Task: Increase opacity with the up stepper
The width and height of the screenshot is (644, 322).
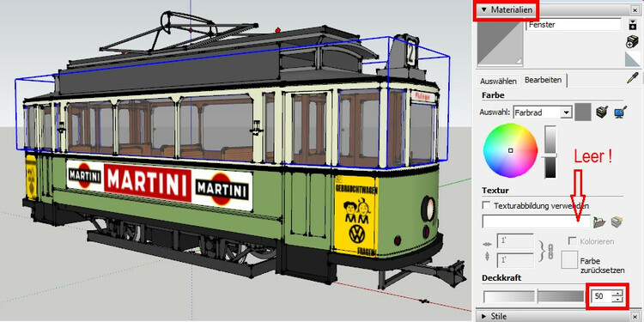Action: tap(617, 293)
